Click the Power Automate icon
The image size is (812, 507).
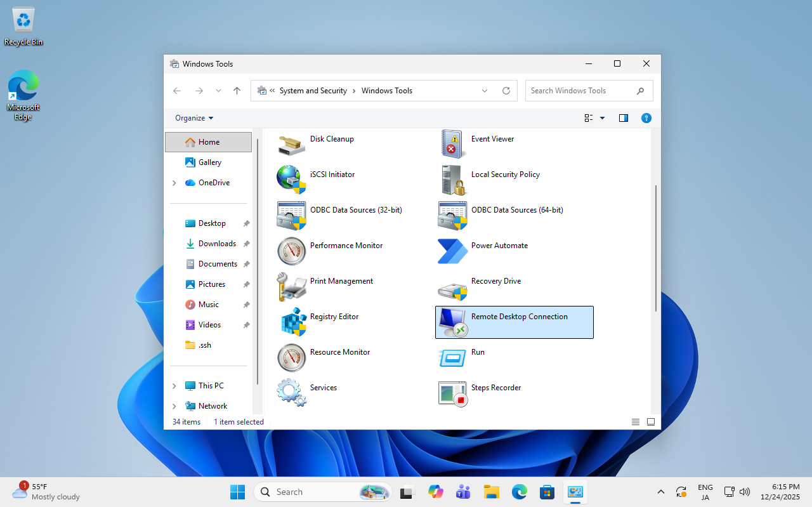(453, 251)
